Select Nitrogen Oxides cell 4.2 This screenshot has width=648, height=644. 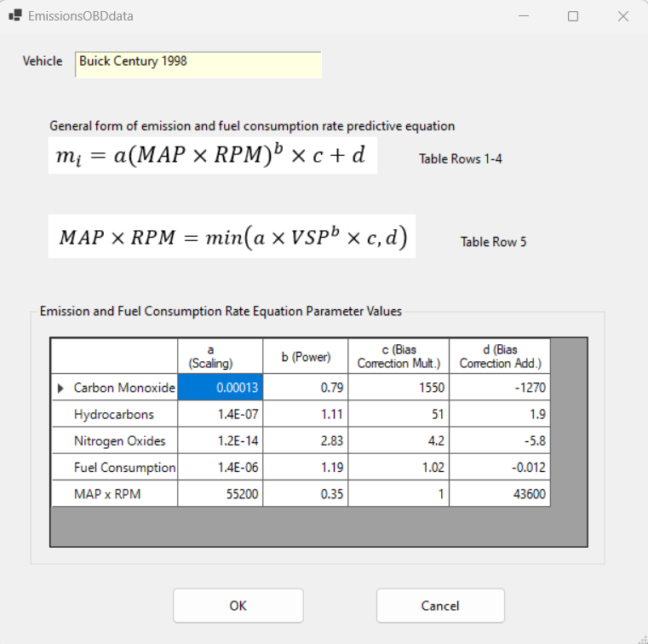[399, 440]
